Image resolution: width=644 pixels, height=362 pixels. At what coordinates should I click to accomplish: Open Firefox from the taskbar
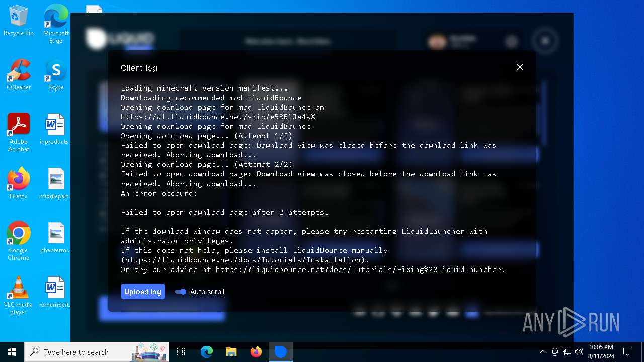click(256, 352)
